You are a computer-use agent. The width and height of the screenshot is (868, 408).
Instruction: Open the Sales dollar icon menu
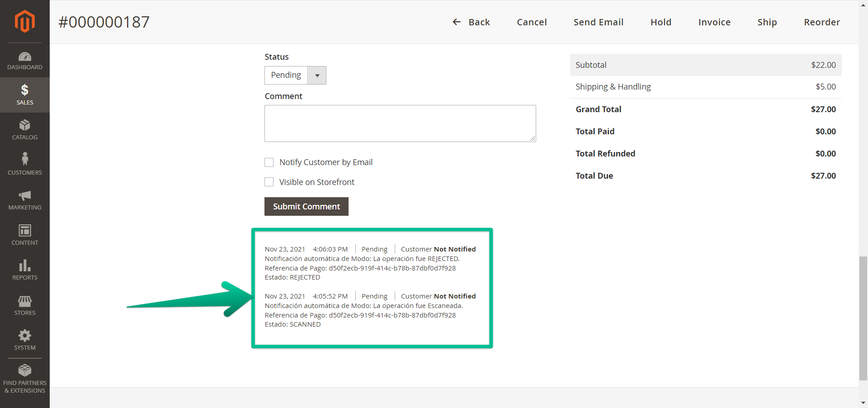point(24,90)
